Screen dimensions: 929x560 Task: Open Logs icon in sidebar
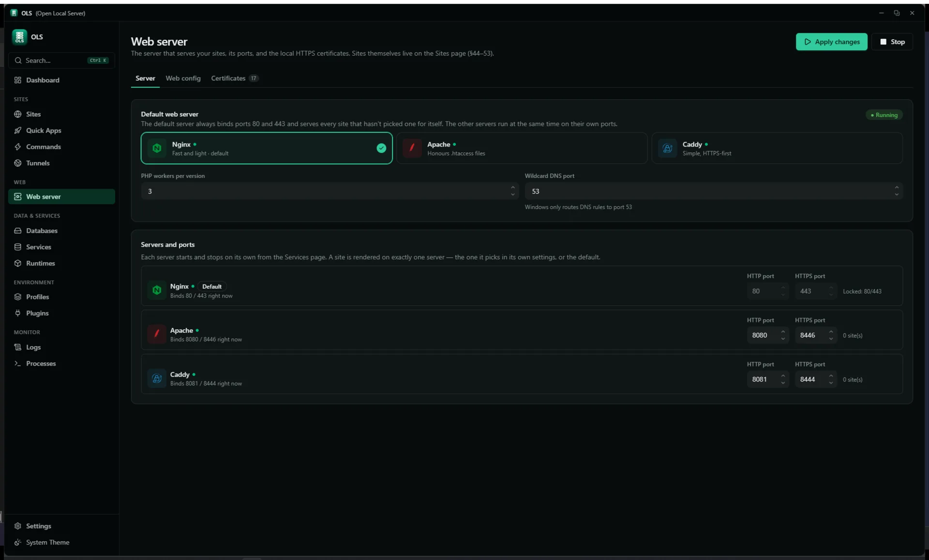click(x=18, y=347)
